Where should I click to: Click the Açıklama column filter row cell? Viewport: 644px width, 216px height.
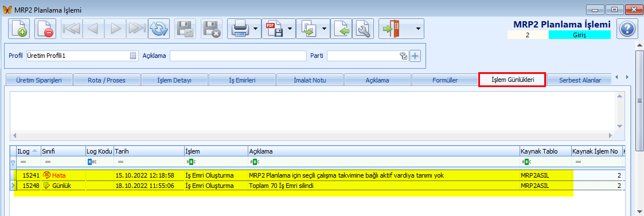point(384,162)
